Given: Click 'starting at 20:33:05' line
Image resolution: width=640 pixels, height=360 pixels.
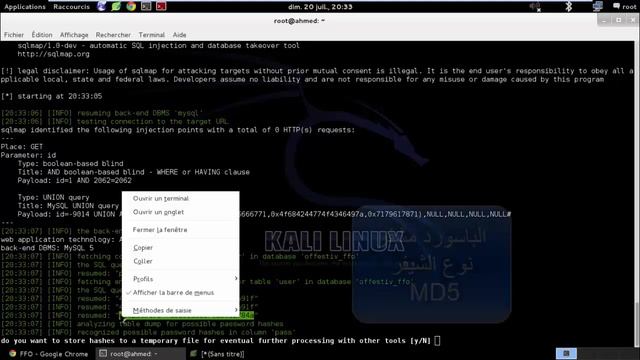Looking at the screenshot, I should click(51, 96).
